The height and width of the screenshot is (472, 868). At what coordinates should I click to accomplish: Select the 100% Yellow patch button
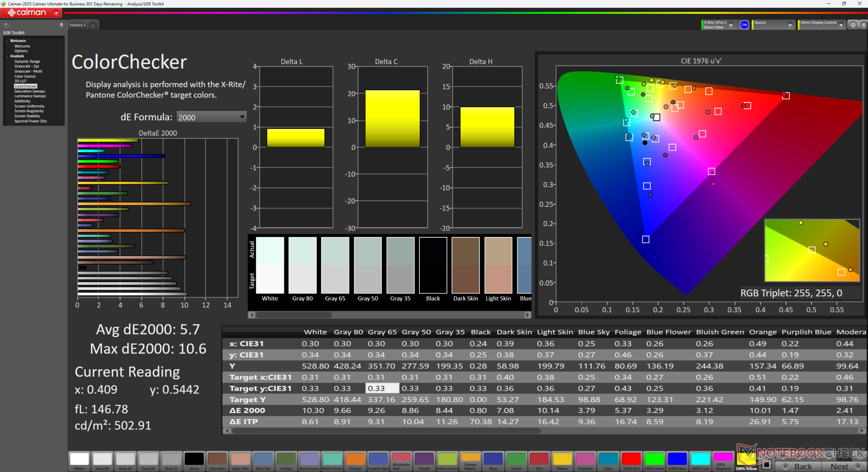tap(746, 461)
